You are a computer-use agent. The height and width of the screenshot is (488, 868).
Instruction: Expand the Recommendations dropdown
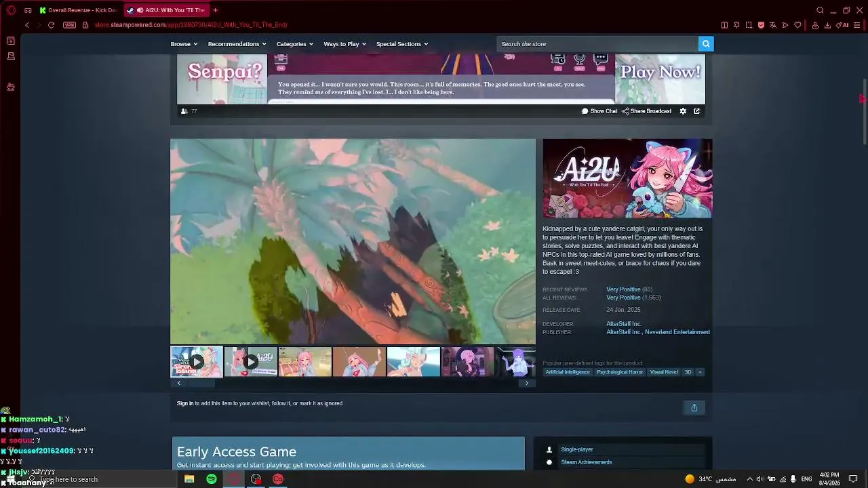click(237, 44)
